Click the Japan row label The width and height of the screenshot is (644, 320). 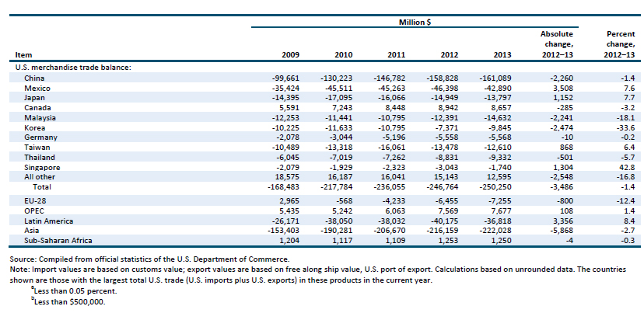[x=34, y=98]
